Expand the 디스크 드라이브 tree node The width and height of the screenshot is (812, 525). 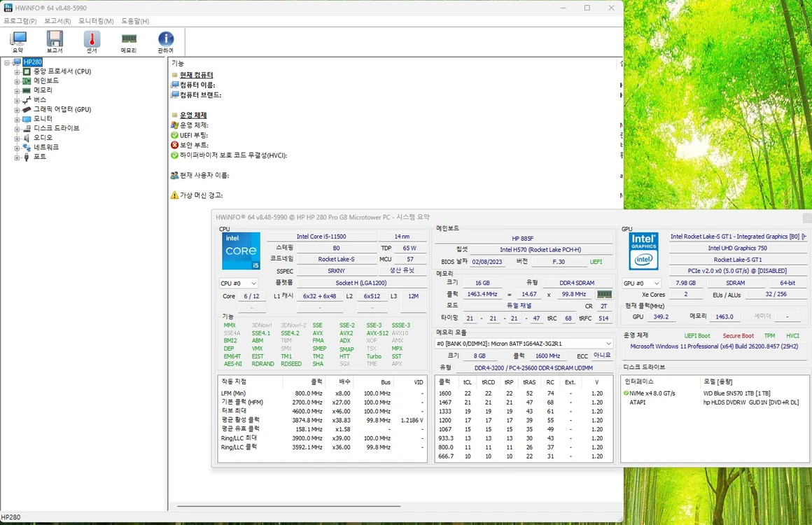point(17,128)
